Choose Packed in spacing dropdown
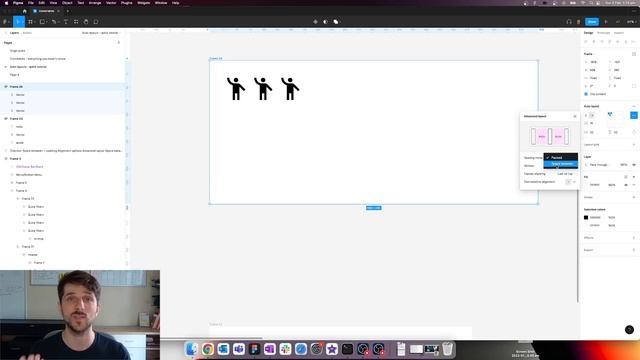Viewport: 640px width, 360px height. tap(561, 158)
